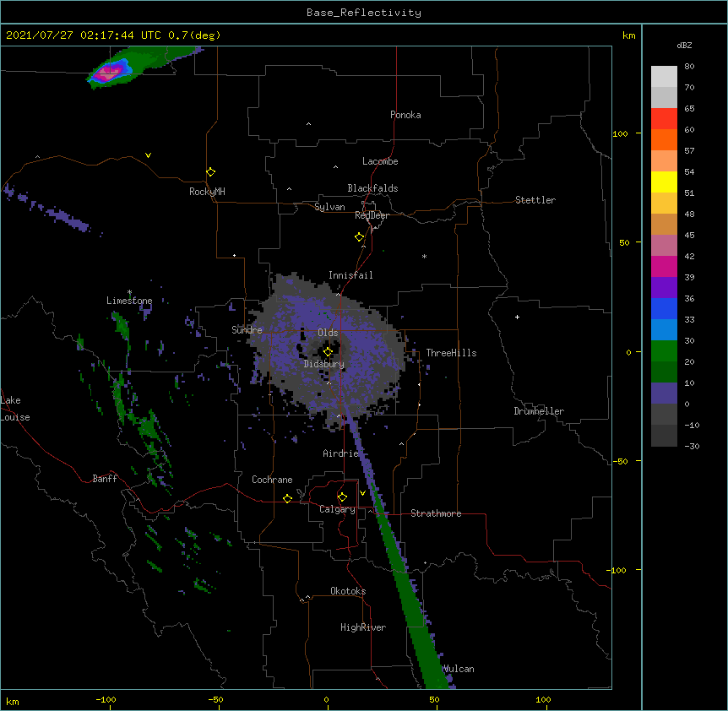Select the gold 51-48 dBZ legend swatch
Image resolution: width=728 pixels, height=711 pixels.
(x=664, y=203)
